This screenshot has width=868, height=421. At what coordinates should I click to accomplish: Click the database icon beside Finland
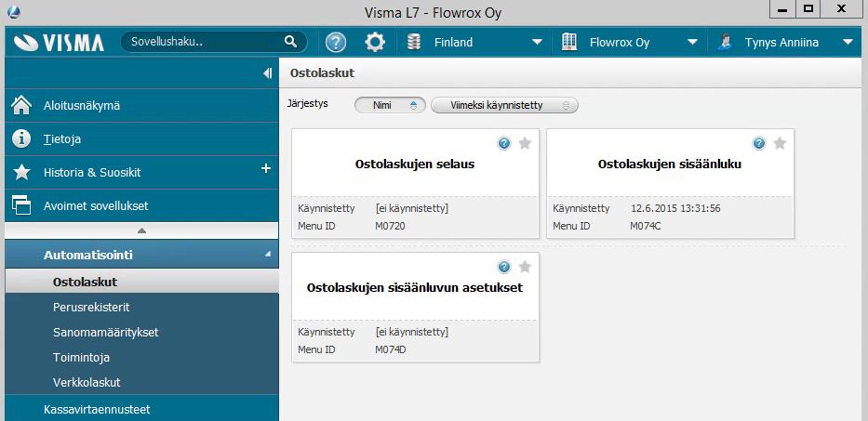pos(413,43)
